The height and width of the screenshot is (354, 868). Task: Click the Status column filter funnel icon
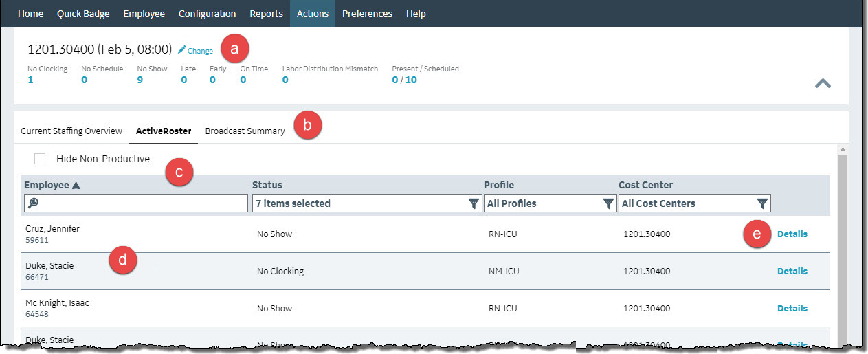pyautogui.click(x=473, y=203)
